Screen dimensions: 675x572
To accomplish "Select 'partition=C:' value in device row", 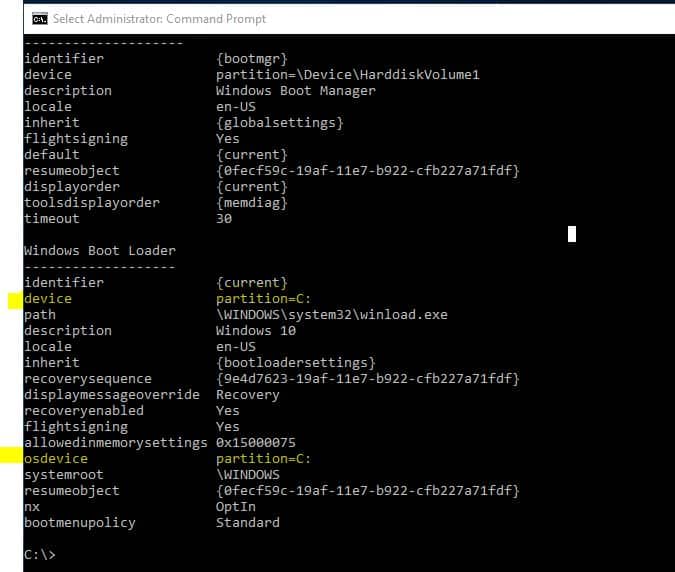I will point(263,298).
